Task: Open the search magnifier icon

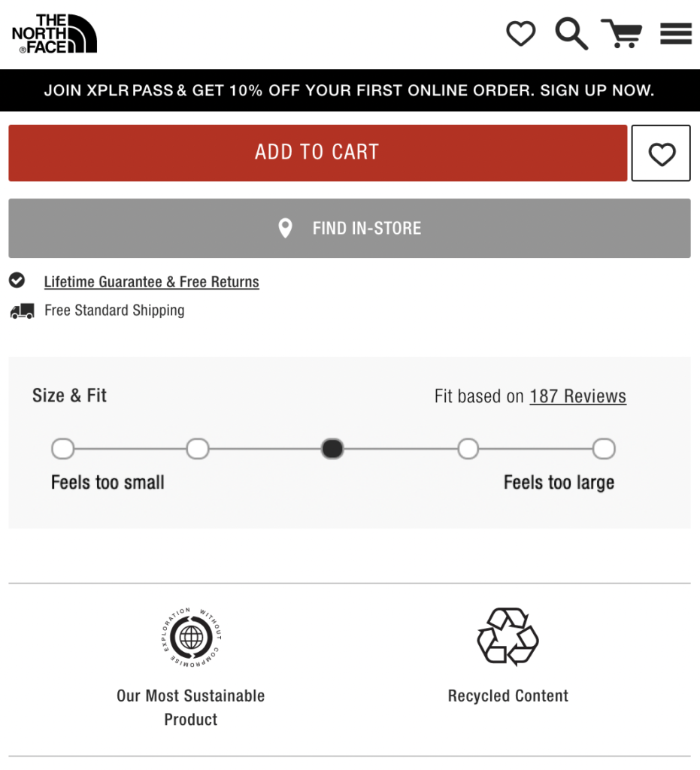Action: click(571, 34)
